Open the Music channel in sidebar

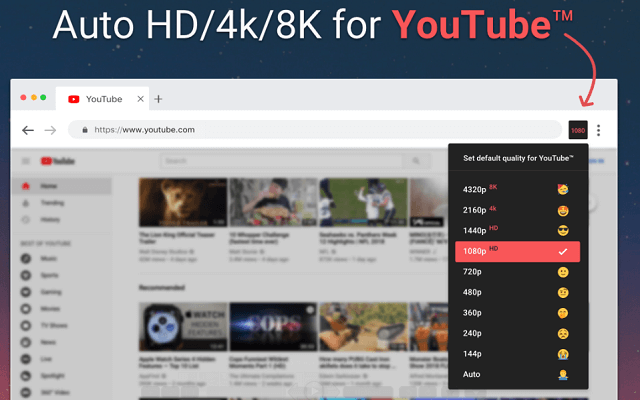(x=62, y=259)
